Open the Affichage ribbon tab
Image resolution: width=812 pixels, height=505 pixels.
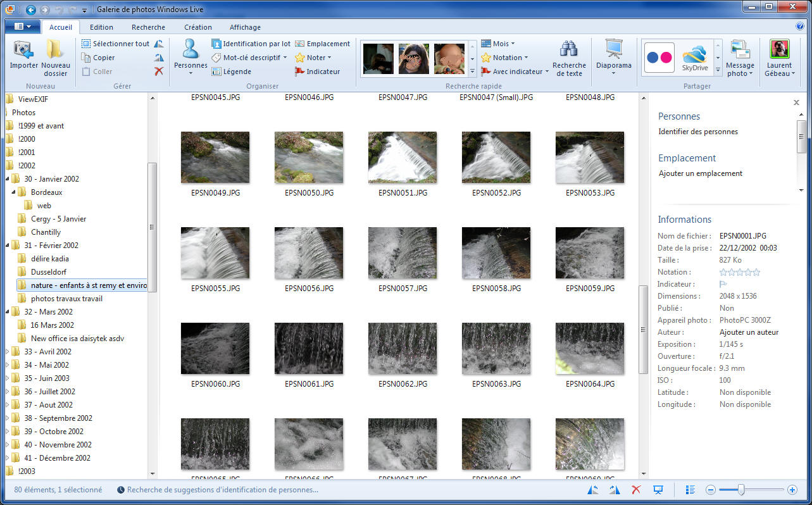245,27
